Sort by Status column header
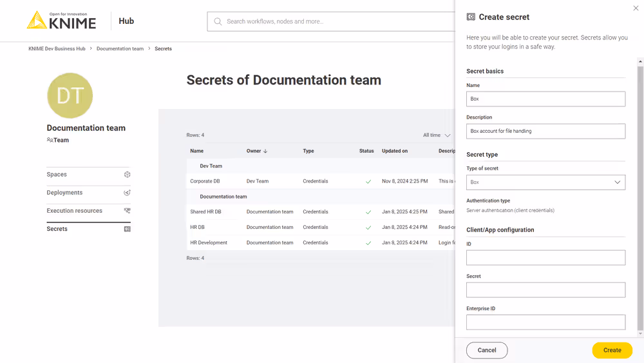 pos(366,151)
